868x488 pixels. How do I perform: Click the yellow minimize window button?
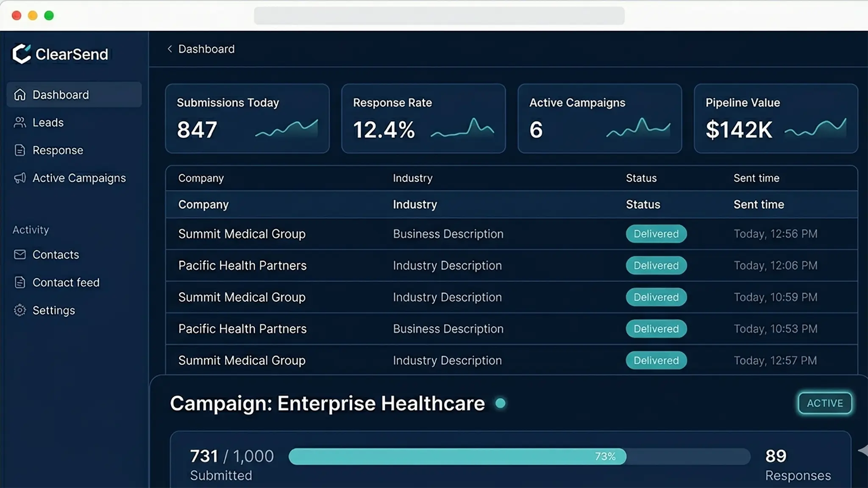33,16
